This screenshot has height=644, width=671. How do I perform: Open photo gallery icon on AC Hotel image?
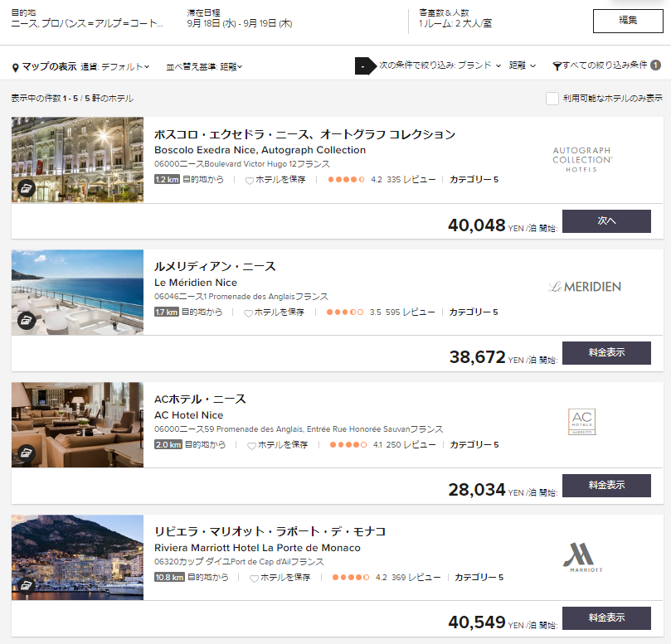27,453
